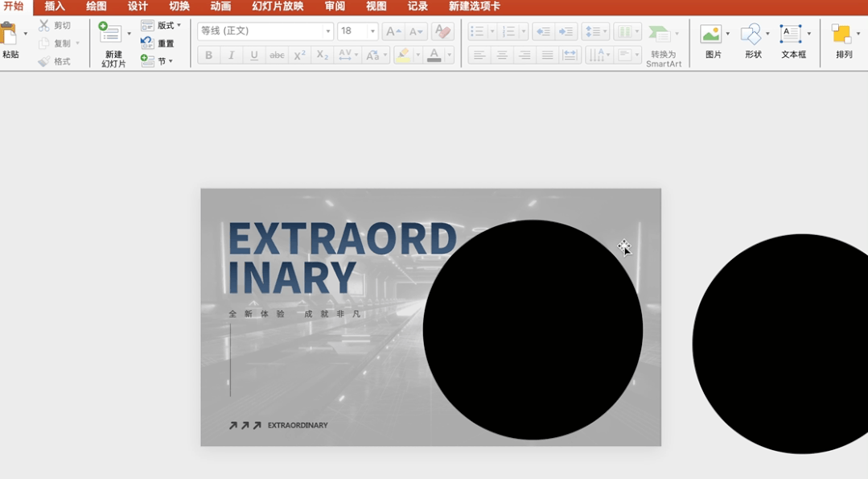Justify the text alignment

click(548, 55)
